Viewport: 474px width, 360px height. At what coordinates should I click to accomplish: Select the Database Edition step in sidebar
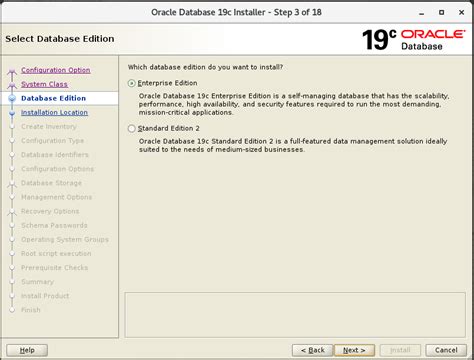[x=53, y=98]
